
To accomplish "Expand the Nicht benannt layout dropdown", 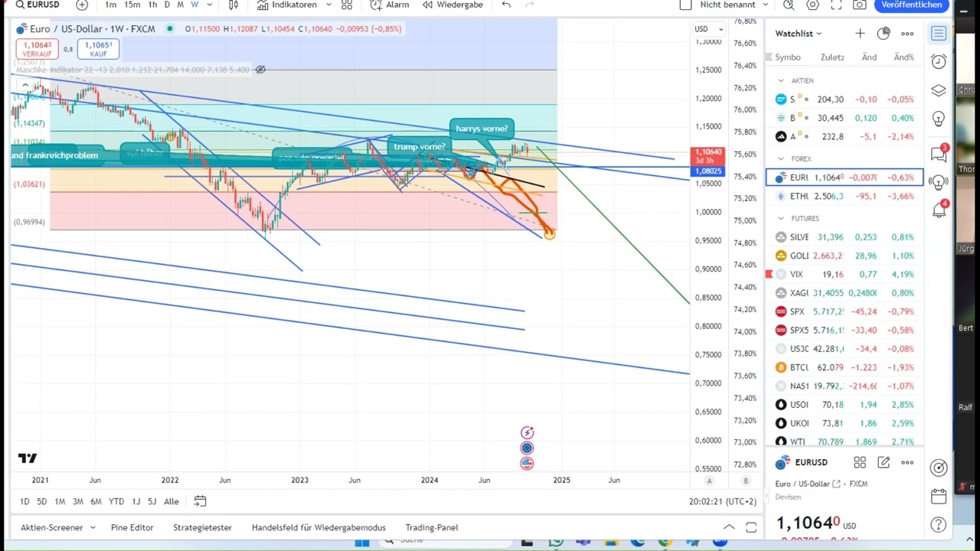I will [733, 5].
